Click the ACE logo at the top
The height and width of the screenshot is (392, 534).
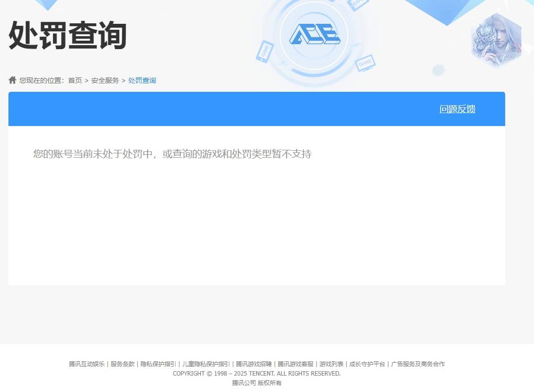[x=316, y=35]
